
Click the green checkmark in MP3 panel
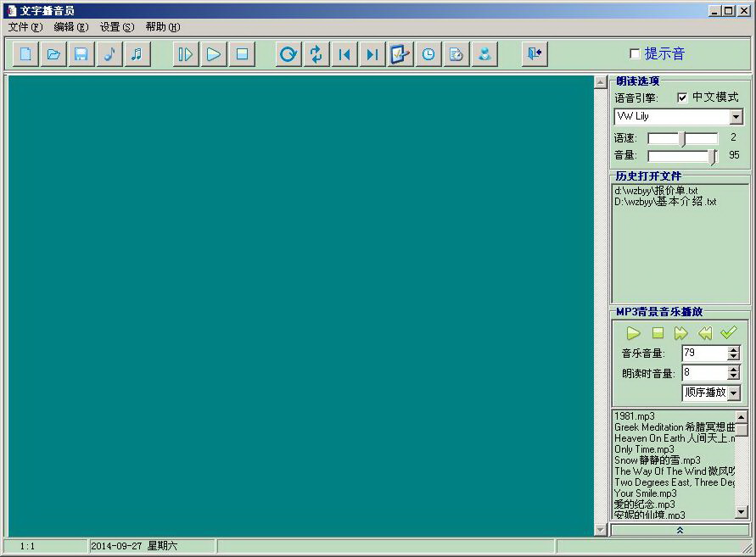(728, 333)
